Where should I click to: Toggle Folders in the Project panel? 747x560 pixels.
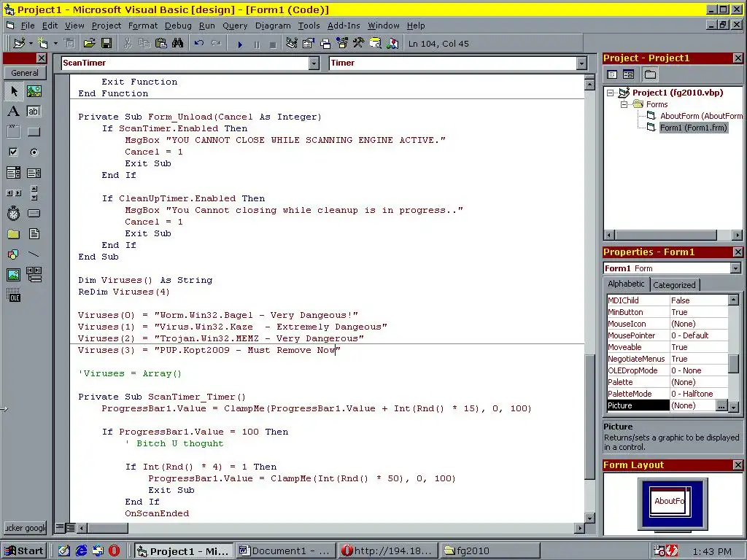tap(650, 74)
